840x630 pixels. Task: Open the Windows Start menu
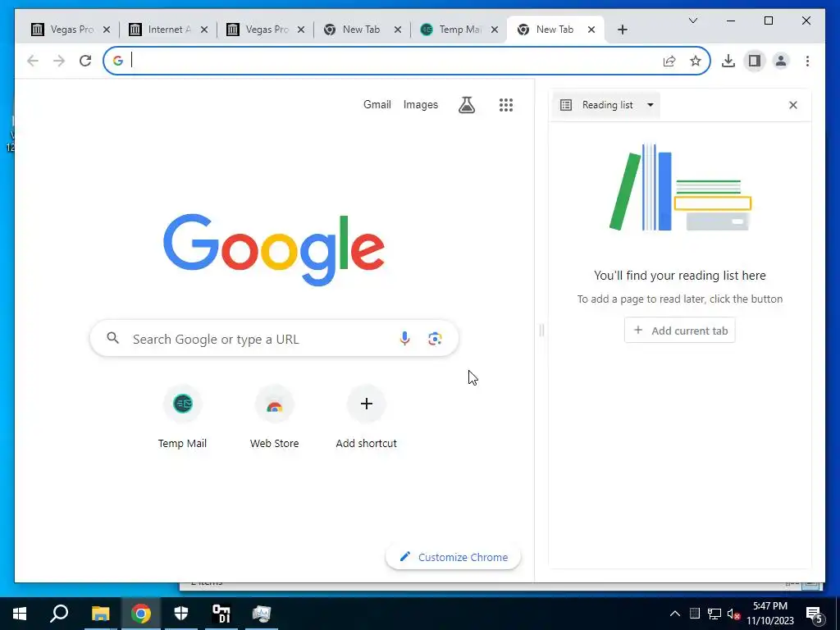[20, 614]
